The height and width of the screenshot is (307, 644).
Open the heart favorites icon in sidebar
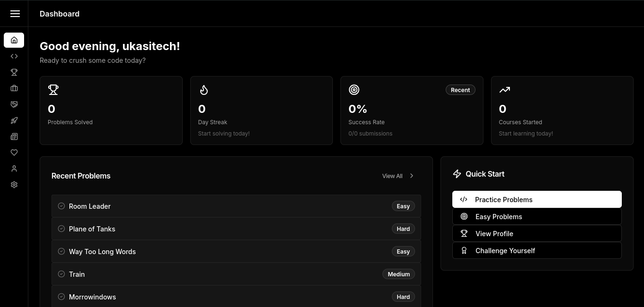pyautogui.click(x=14, y=153)
